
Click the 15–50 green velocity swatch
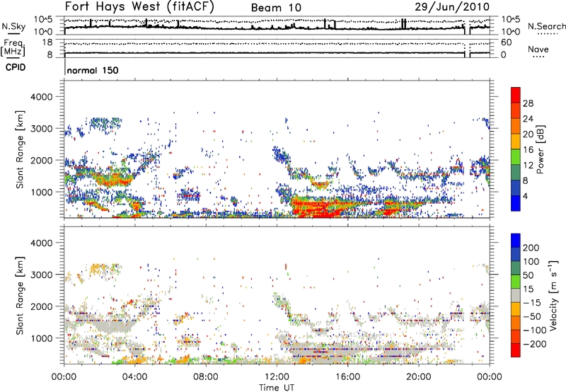516,282
